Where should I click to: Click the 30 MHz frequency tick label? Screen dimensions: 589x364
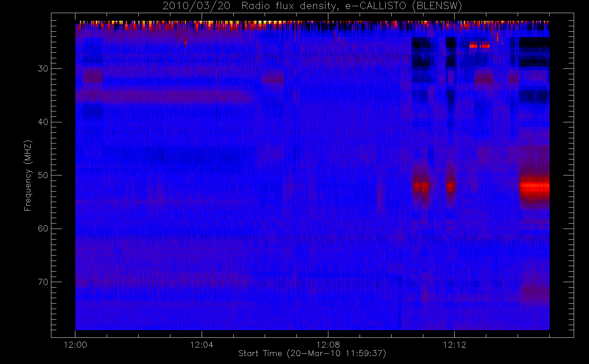(x=43, y=69)
